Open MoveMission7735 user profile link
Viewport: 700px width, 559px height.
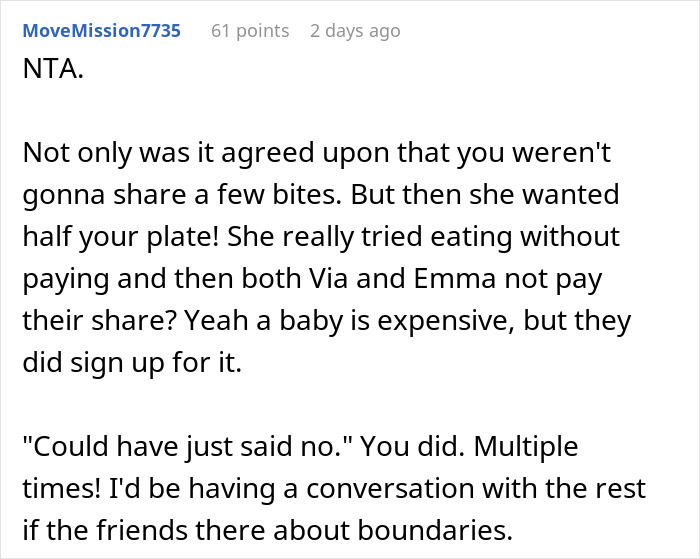[102, 31]
